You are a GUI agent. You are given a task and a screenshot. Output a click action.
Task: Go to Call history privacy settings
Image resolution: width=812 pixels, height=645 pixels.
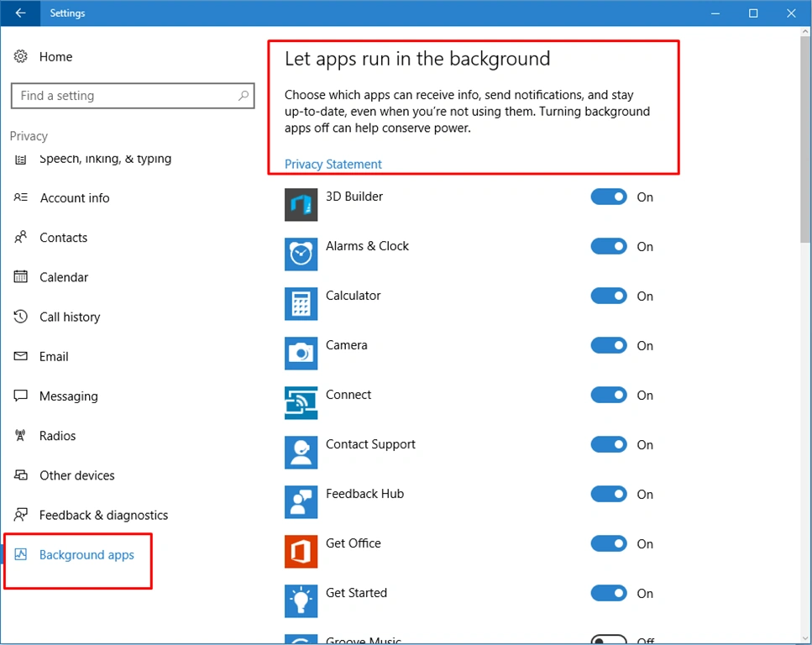tap(70, 317)
